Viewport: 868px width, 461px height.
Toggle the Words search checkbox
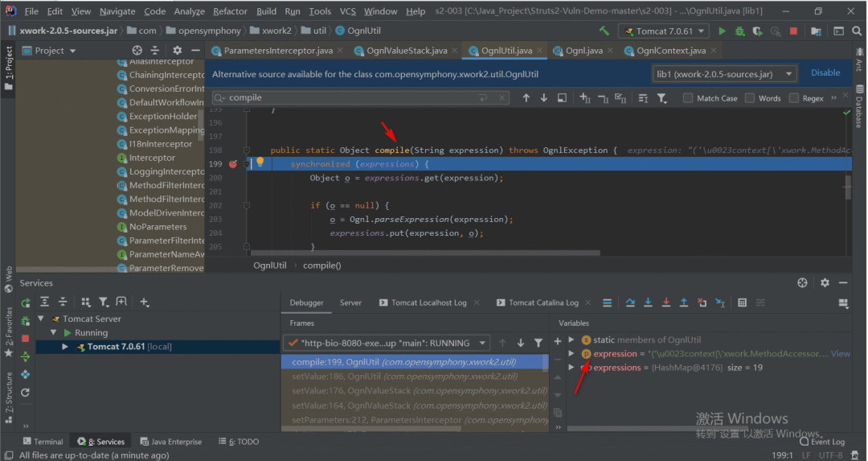pyautogui.click(x=750, y=98)
